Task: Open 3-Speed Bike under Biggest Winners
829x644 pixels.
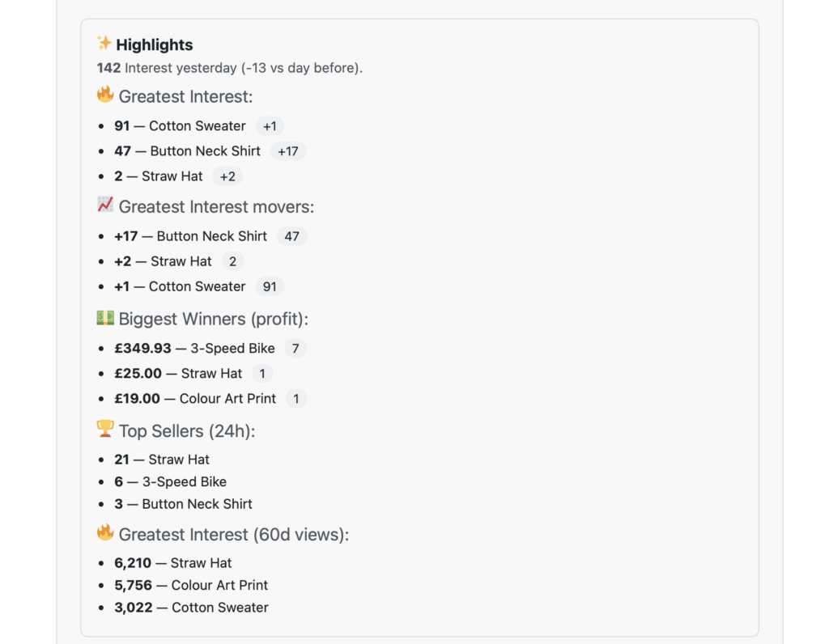Action: pyautogui.click(x=232, y=349)
